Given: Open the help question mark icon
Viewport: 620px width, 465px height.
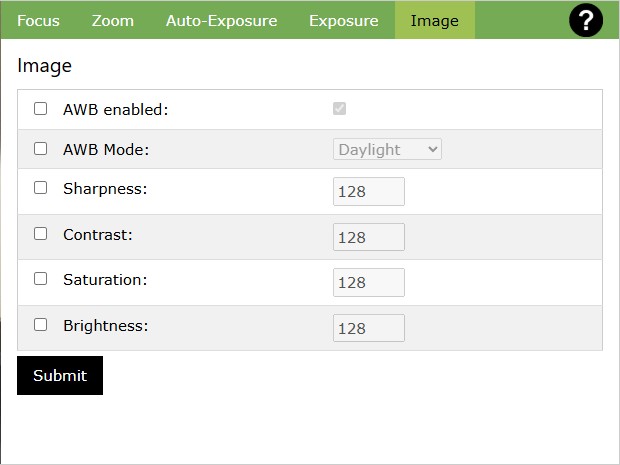Looking at the screenshot, I should (x=585, y=20).
